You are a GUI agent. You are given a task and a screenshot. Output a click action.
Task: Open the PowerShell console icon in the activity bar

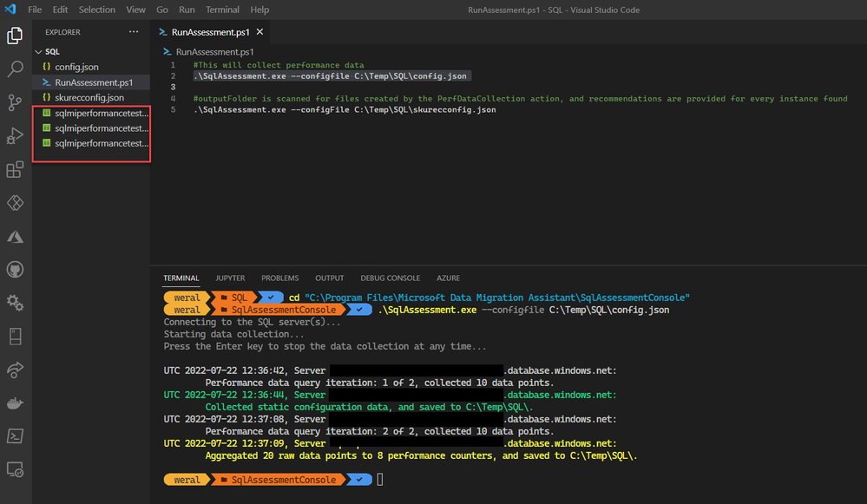pyautogui.click(x=15, y=436)
